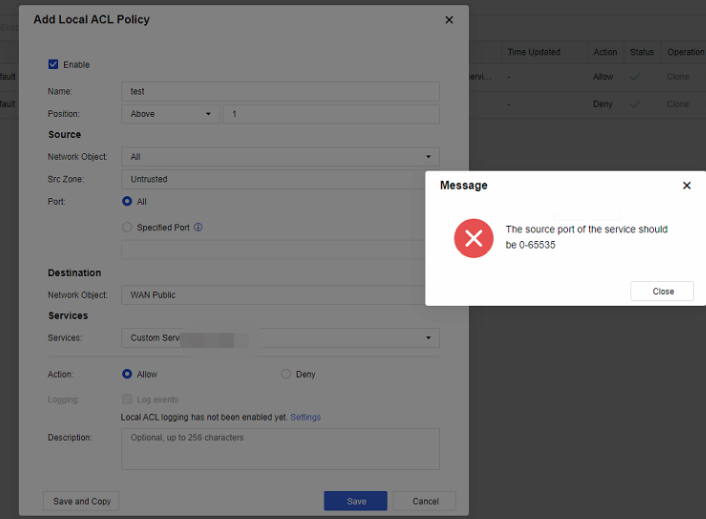Choose the Deny action radio button
This screenshot has width=706, height=519.
(x=286, y=374)
